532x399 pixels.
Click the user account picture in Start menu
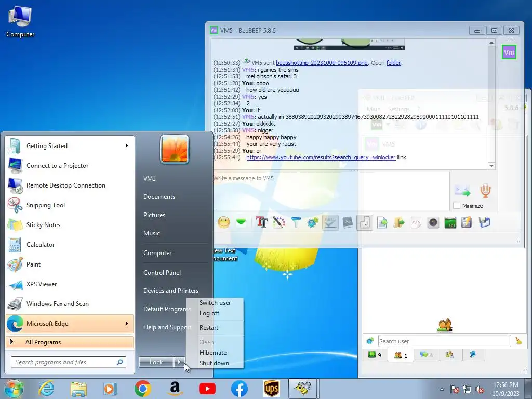point(175,149)
